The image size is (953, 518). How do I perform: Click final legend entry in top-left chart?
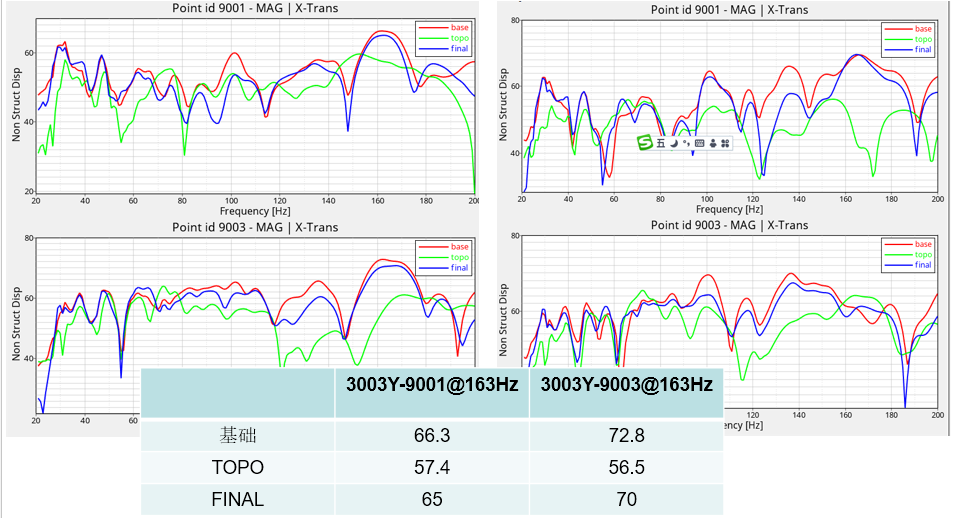pos(444,49)
